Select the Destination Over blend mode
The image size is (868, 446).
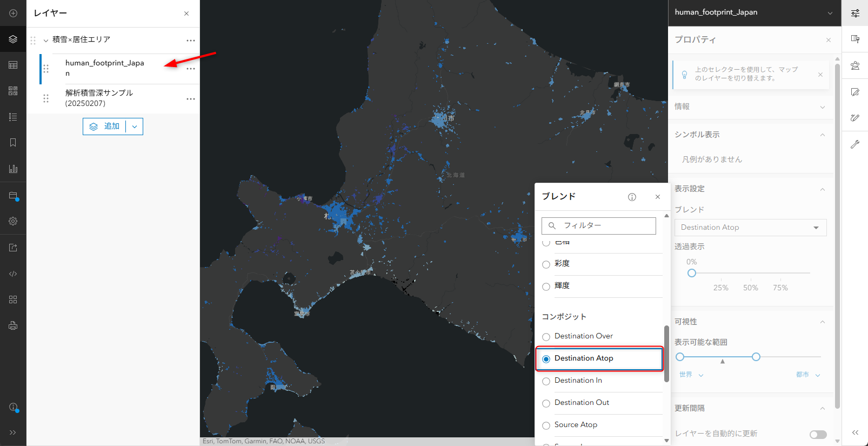[x=546, y=337]
